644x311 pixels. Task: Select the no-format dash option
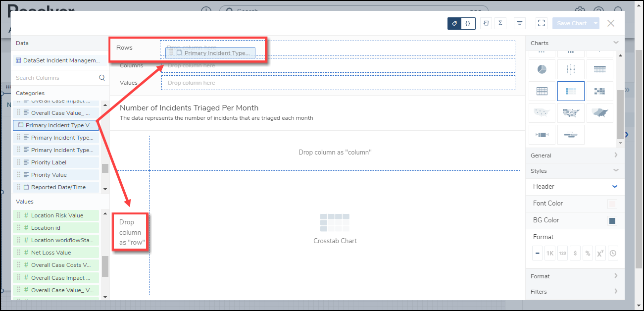[538, 254]
